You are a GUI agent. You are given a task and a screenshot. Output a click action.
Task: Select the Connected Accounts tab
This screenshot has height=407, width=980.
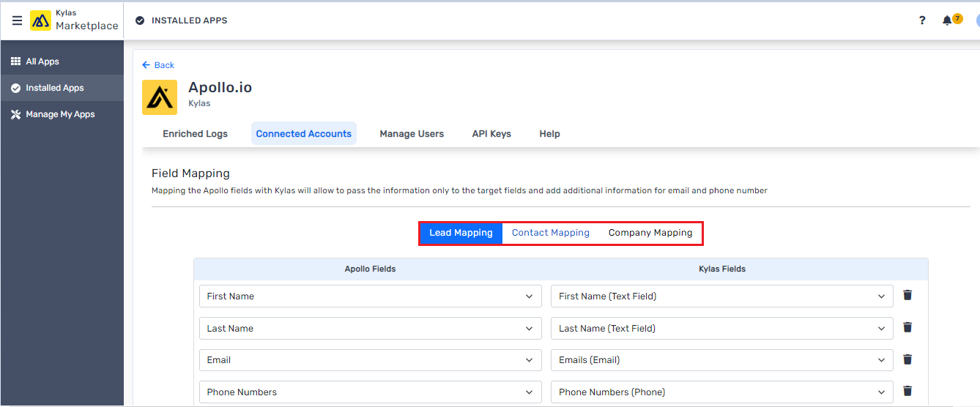point(304,134)
